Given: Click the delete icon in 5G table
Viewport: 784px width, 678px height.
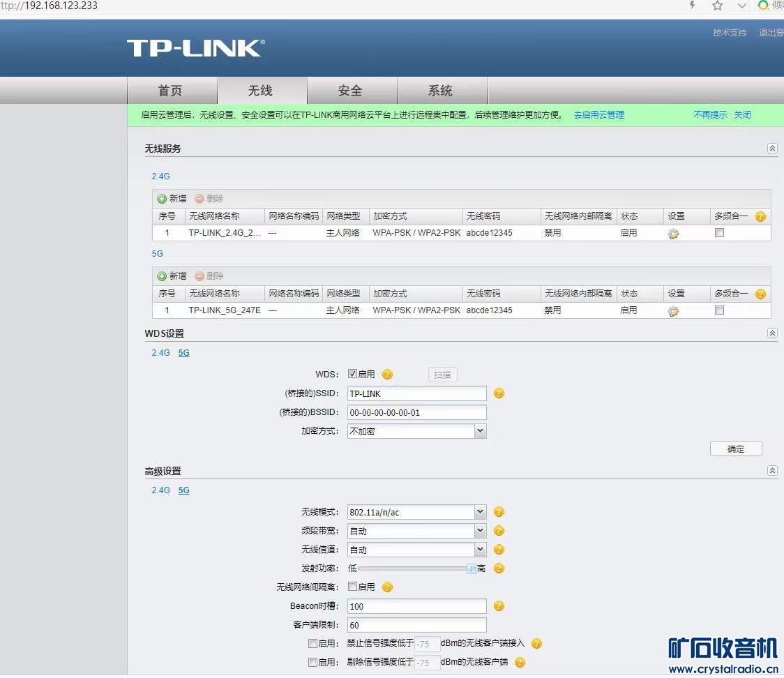Looking at the screenshot, I should (x=199, y=276).
